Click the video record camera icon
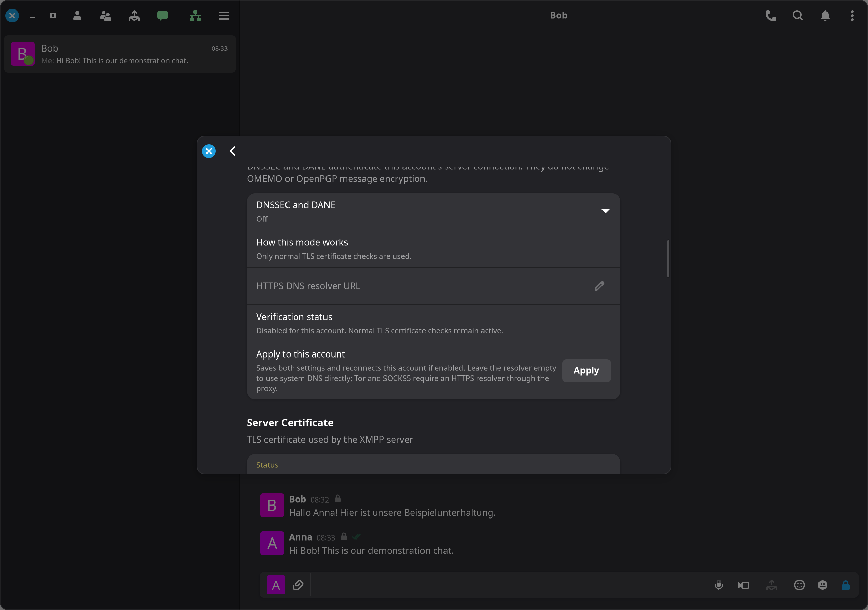Viewport: 868px width, 610px height. point(744,585)
